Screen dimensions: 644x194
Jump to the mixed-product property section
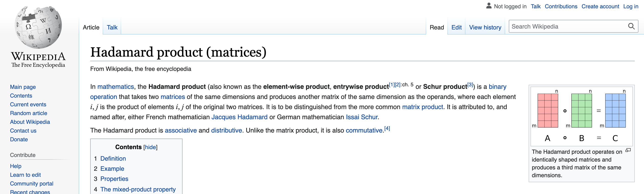point(138,189)
